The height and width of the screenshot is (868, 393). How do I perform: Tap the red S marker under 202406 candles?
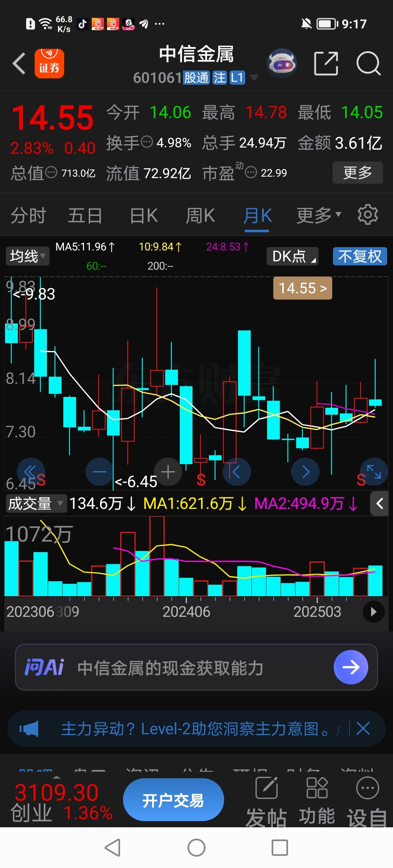click(x=201, y=480)
